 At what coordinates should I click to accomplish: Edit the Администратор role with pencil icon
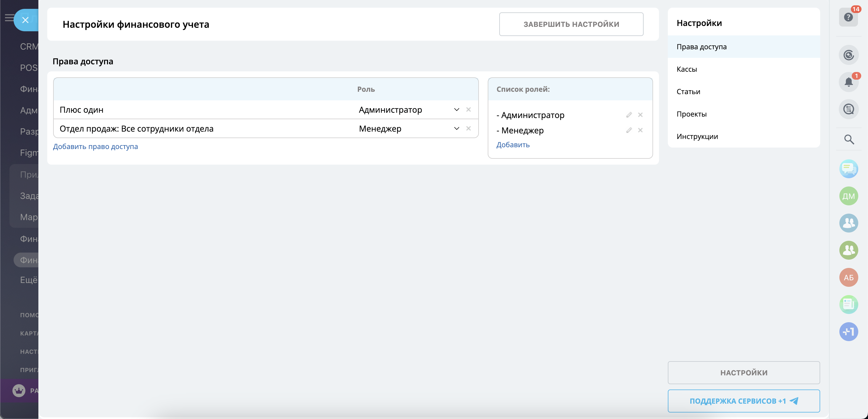tap(629, 115)
